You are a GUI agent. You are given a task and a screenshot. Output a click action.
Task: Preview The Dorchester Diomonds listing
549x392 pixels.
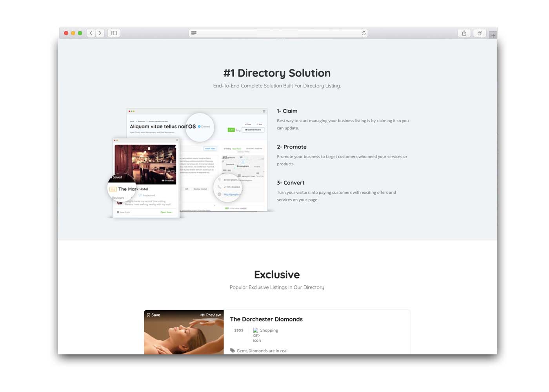pyautogui.click(x=211, y=315)
